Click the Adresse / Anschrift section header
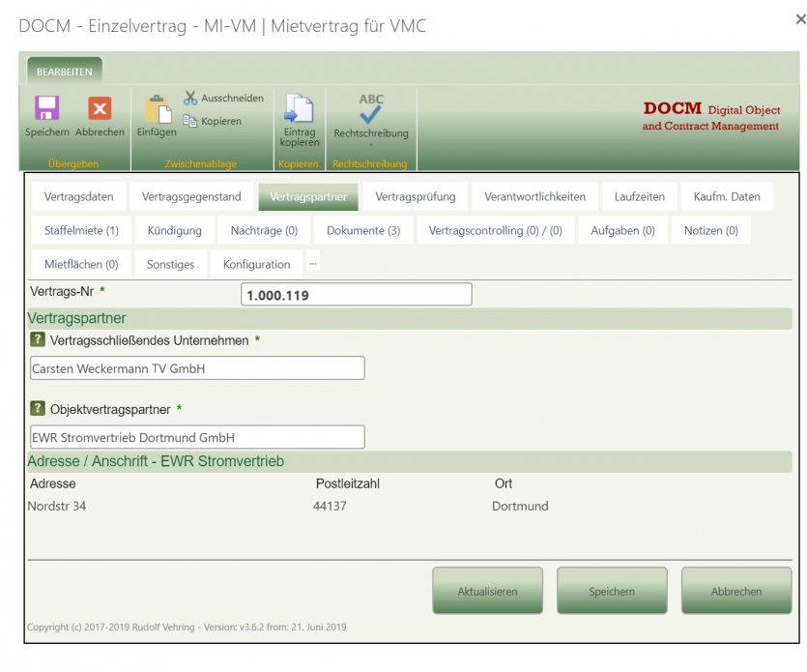The width and height of the screenshot is (807, 672). (410, 461)
